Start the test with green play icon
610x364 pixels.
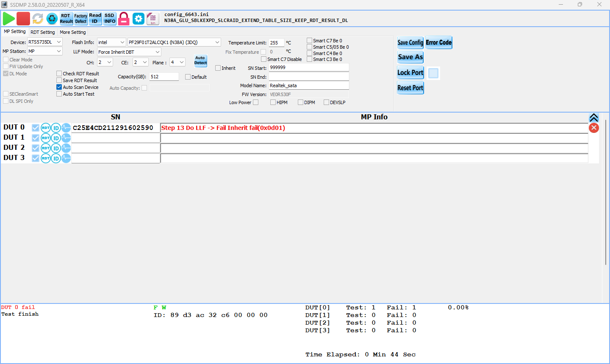coord(9,19)
